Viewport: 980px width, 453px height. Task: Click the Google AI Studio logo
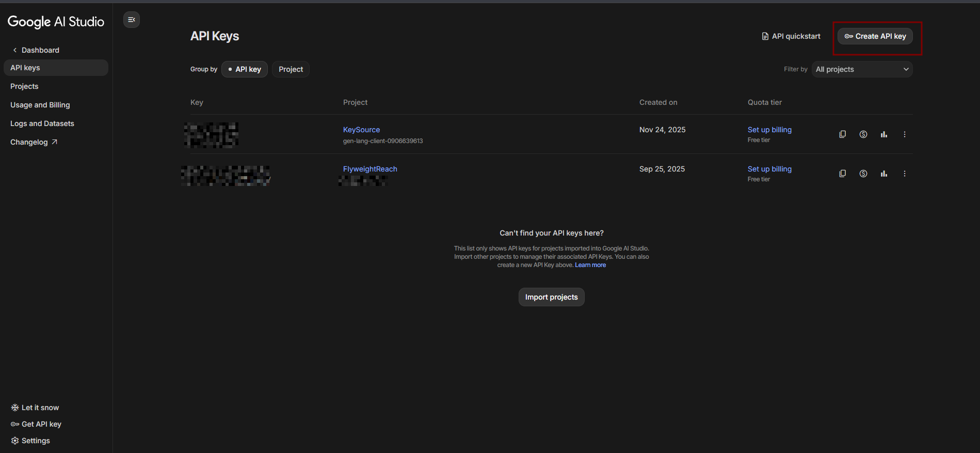click(56, 22)
